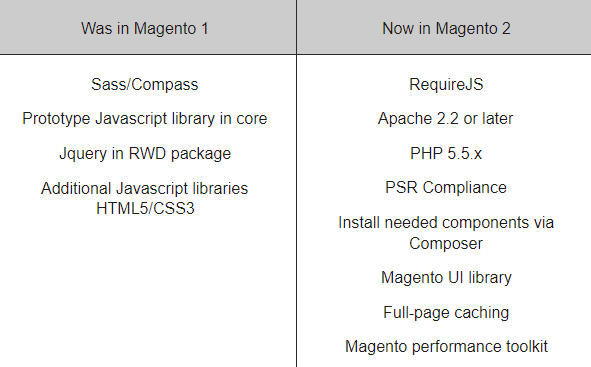
Task: Click 'Install needed components via' text
Action: coord(446,223)
